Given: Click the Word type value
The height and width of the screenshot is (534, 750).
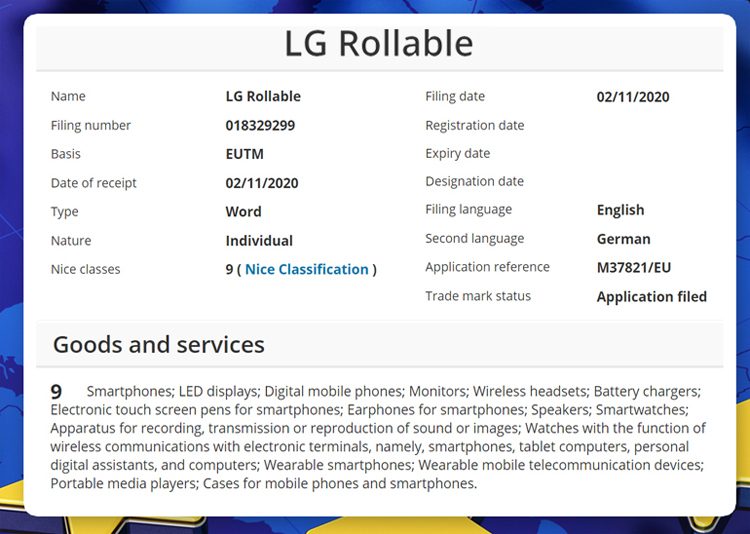Looking at the screenshot, I should [x=243, y=212].
